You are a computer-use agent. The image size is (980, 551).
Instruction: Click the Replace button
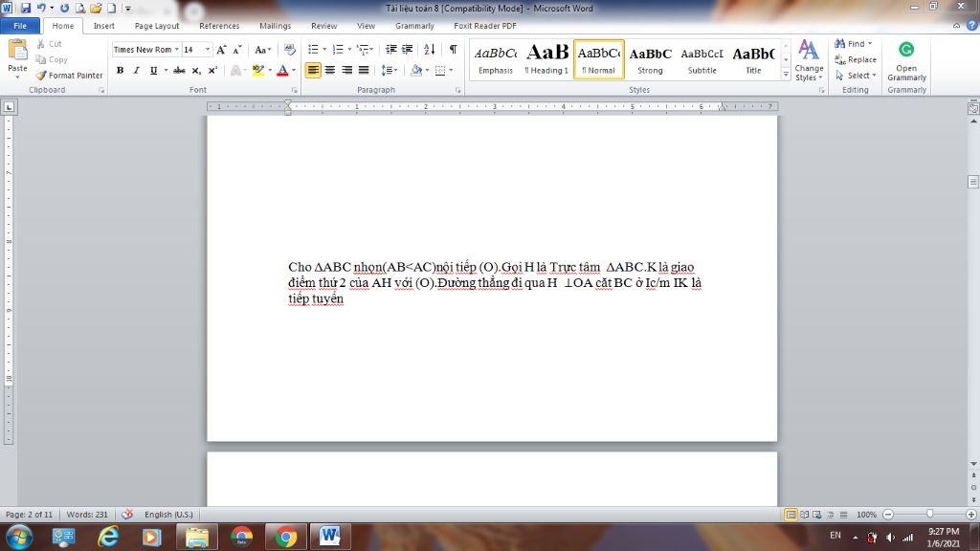tap(856, 59)
